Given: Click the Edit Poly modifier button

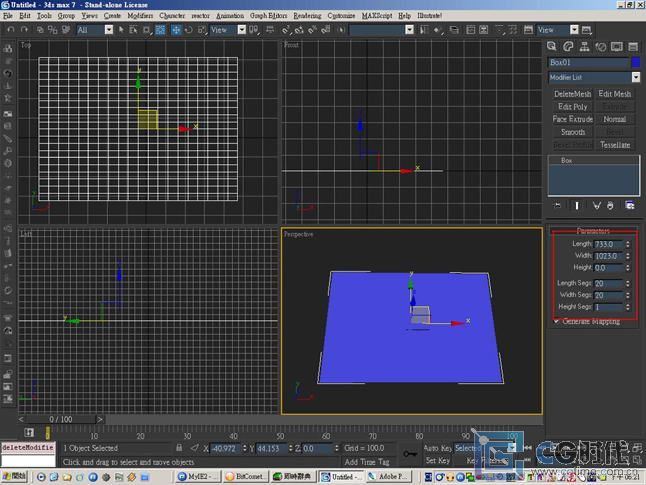Looking at the screenshot, I should click(x=572, y=107).
